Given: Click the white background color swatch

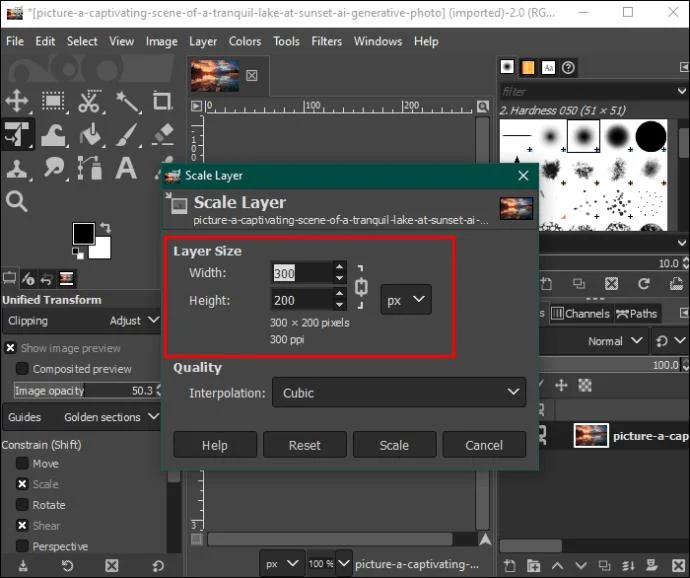Looking at the screenshot, I should click(102, 250).
